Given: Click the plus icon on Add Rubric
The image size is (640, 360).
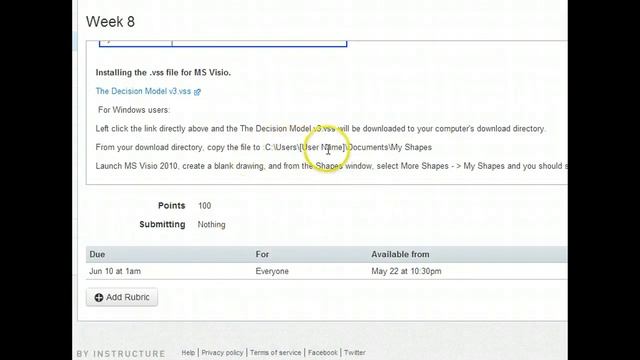Looking at the screenshot, I should pyautogui.click(x=99, y=298).
